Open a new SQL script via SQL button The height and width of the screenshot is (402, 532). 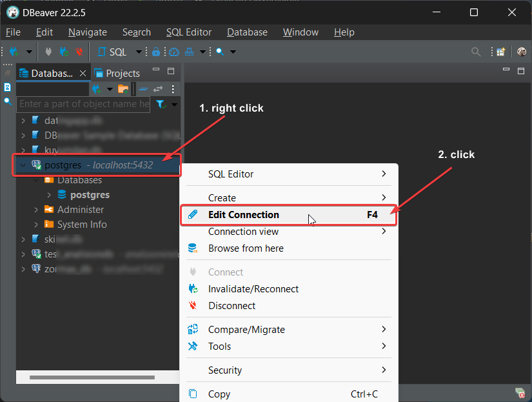click(x=112, y=52)
